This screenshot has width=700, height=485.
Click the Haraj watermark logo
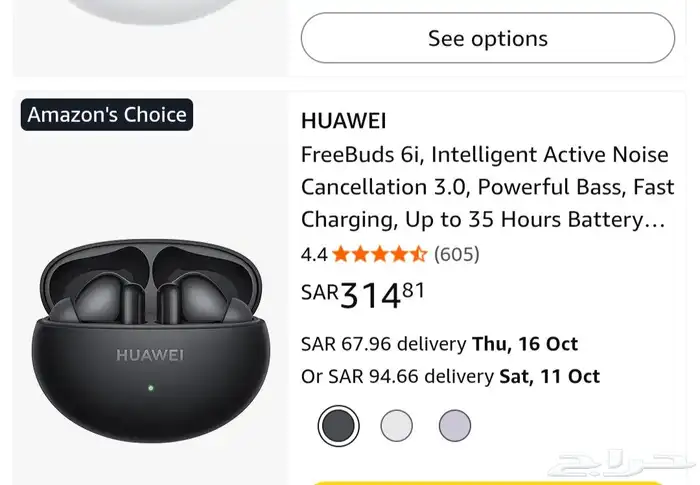tap(619, 462)
